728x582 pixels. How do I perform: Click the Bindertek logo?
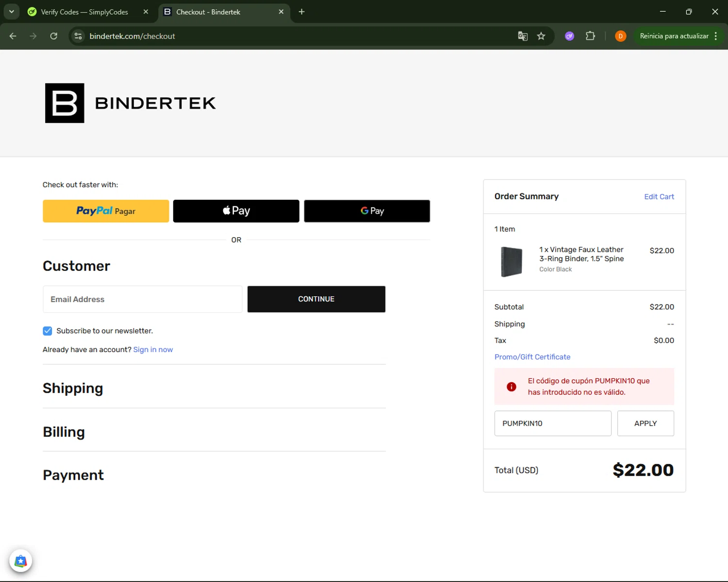[x=131, y=103]
